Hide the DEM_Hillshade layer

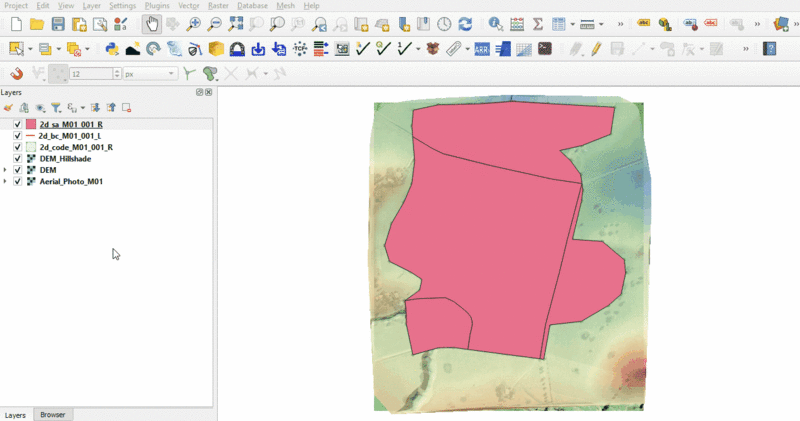click(x=18, y=159)
